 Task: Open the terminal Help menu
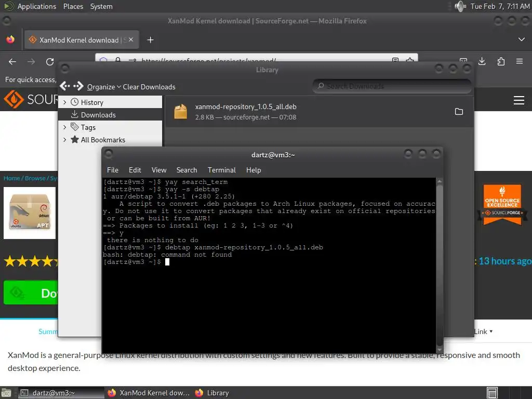(254, 170)
